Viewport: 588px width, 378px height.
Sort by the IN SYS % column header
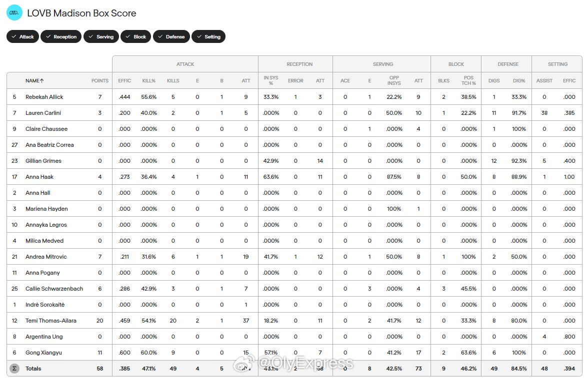pos(271,80)
